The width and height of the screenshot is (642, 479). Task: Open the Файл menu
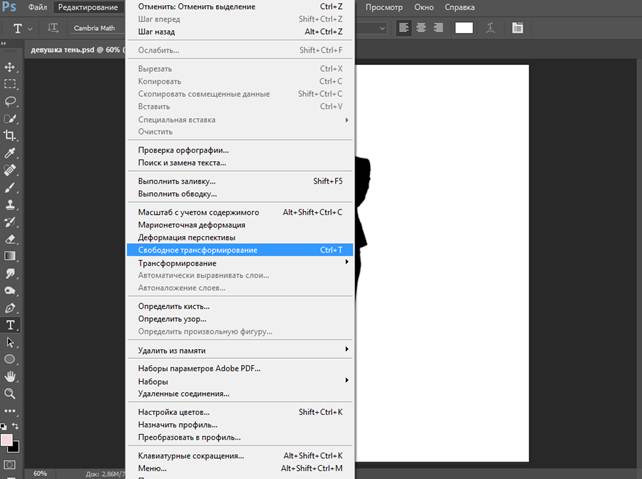(x=37, y=7)
